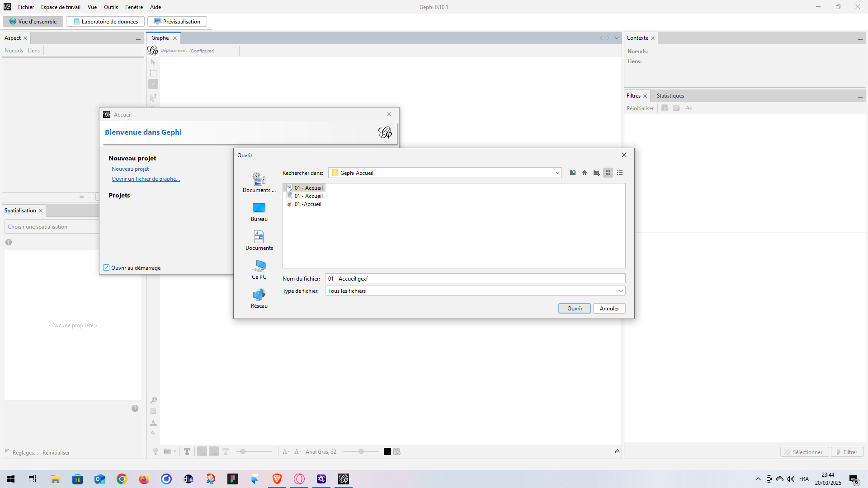This screenshot has width=868, height=488.
Task: Click Réinitialiser in Filtres panel
Action: pos(640,108)
